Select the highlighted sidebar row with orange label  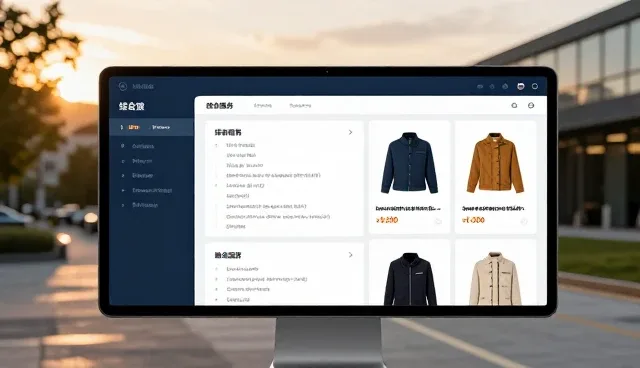(x=151, y=127)
